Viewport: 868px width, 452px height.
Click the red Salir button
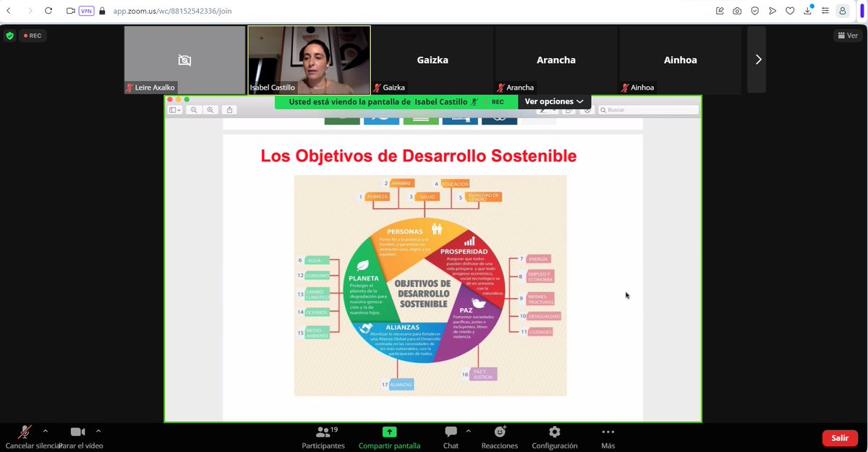840,438
